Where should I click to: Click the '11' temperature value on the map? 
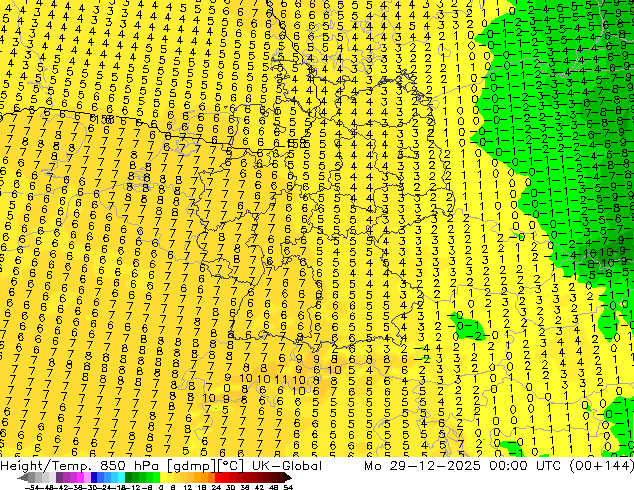[x=281, y=380]
